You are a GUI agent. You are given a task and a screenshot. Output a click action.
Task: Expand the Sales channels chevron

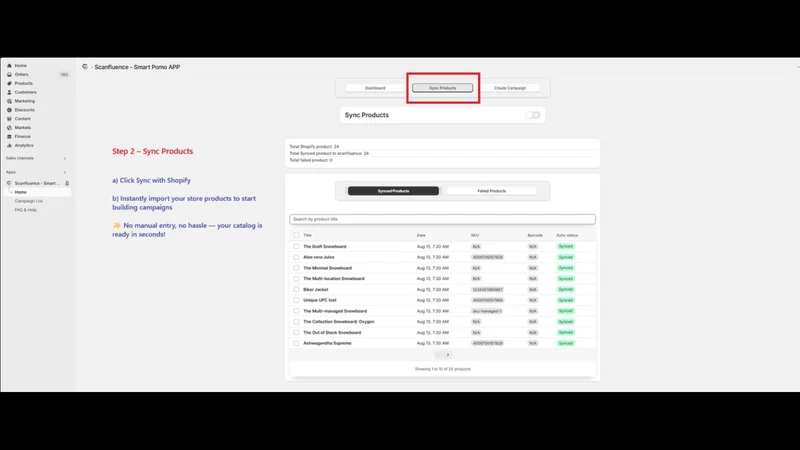[x=65, y=159]
